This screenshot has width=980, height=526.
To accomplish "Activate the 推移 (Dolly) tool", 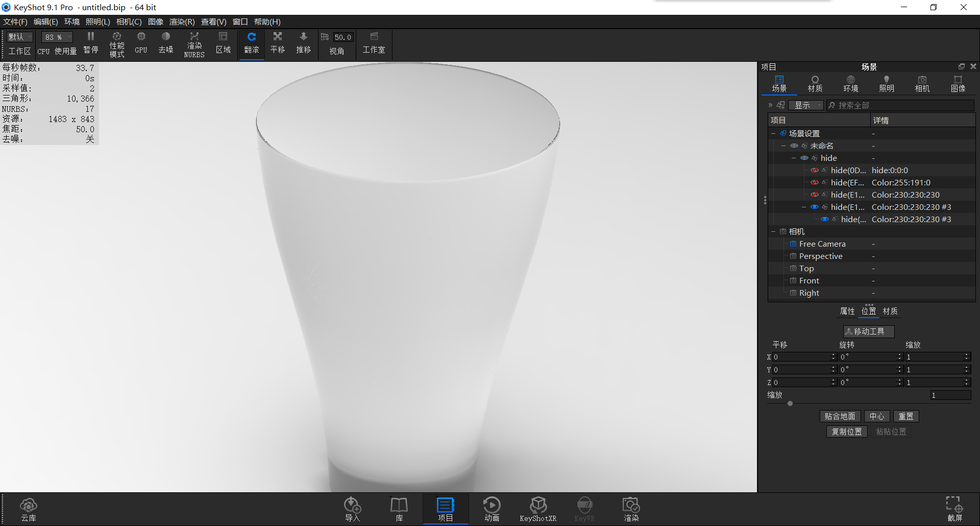I will pos(303,43).
